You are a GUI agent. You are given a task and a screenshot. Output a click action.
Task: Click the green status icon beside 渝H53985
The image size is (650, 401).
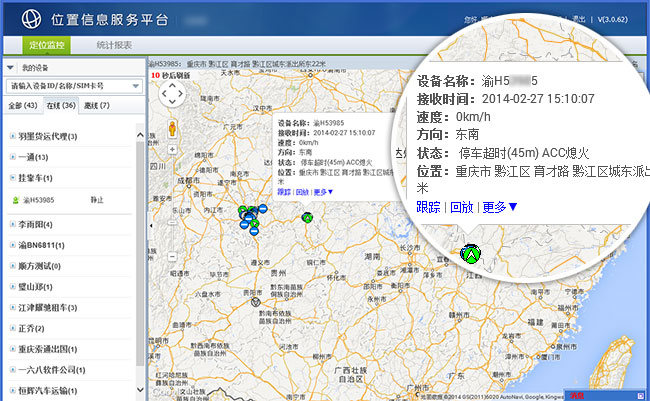15,200
